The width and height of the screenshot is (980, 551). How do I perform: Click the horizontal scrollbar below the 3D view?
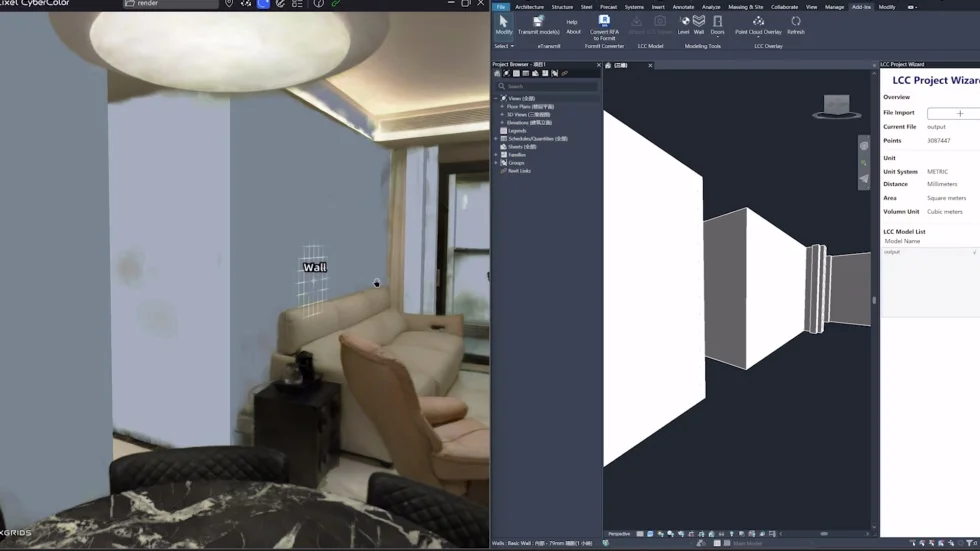824,534
